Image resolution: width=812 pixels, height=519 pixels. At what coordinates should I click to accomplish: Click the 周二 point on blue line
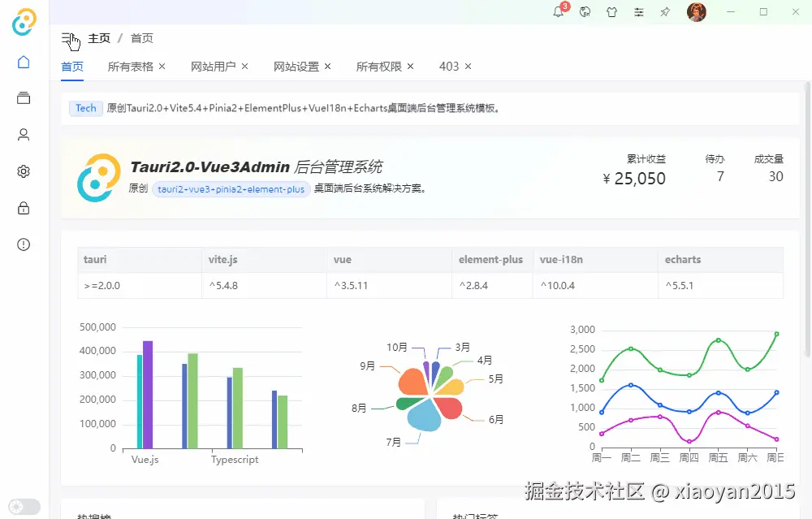[x=631, y=385]
